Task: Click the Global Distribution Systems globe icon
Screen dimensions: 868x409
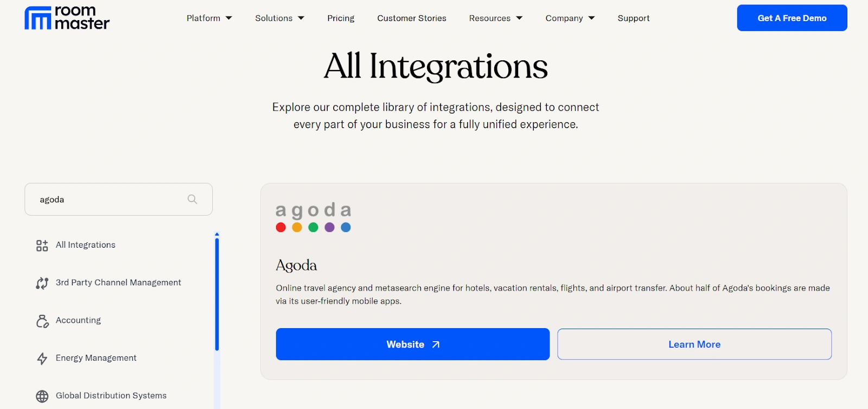Action: [42, 397]
